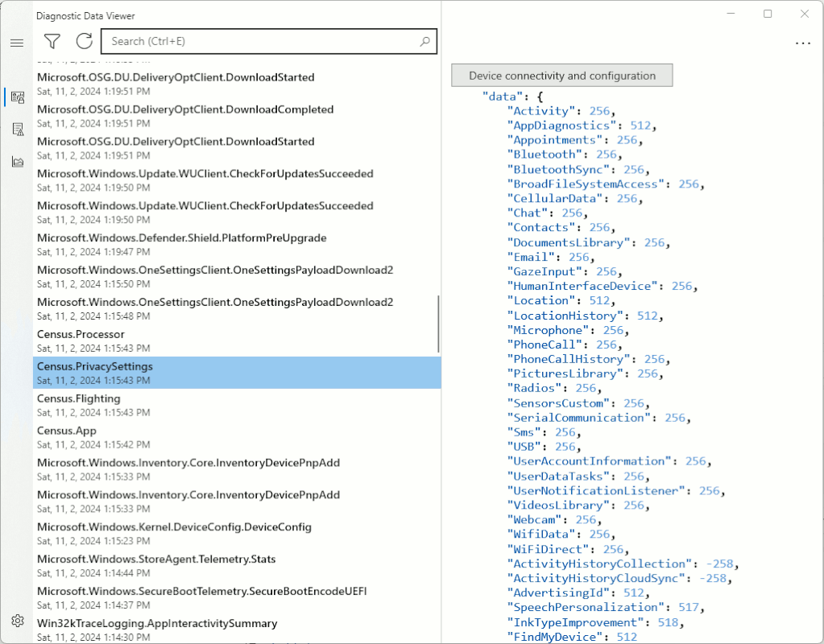
Task: Open the filter events funnel icon
Action: coord(52,41)
